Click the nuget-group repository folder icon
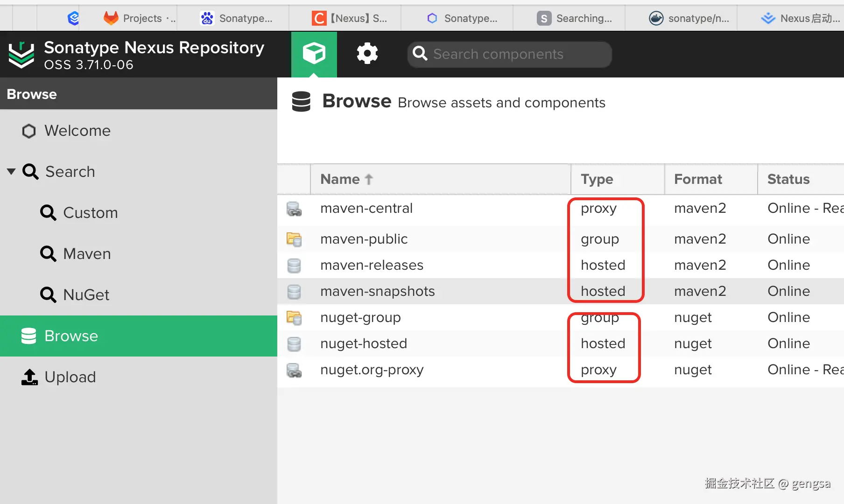This screenshot has height=504, width=844. [294, 318]
